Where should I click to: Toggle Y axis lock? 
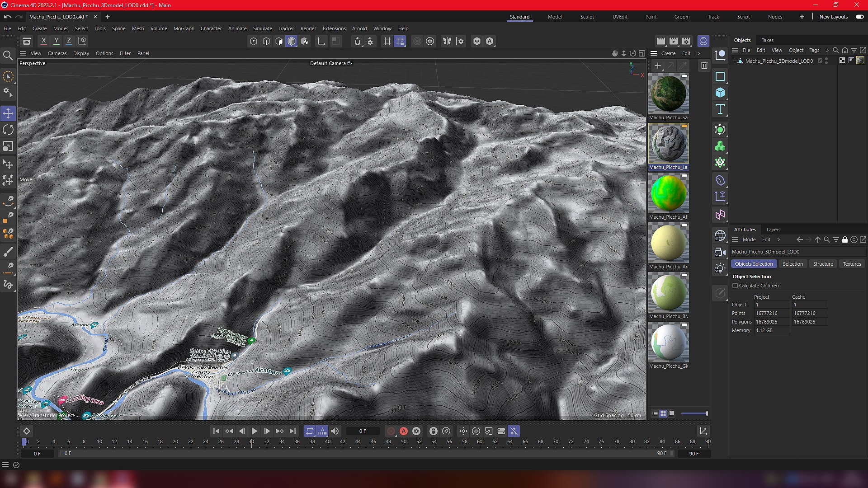[57, 41]
